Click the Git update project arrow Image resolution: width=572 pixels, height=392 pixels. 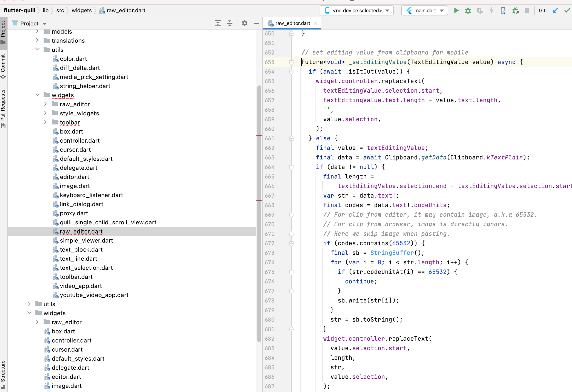tap(555, 11)
